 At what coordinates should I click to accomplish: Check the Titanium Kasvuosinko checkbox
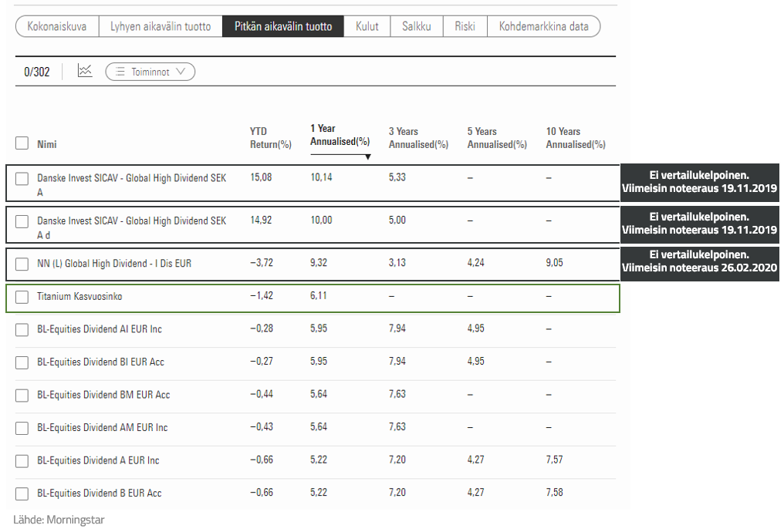22,297
